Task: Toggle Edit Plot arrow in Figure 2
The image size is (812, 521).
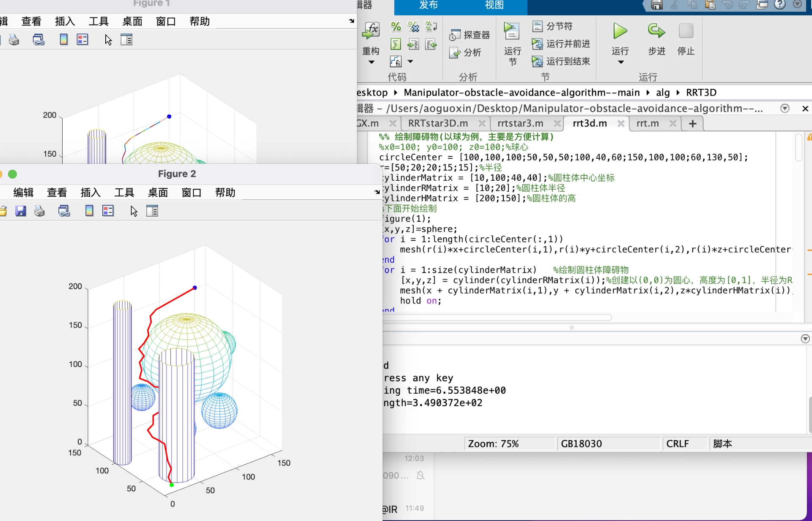Action: tap(134, 211)
